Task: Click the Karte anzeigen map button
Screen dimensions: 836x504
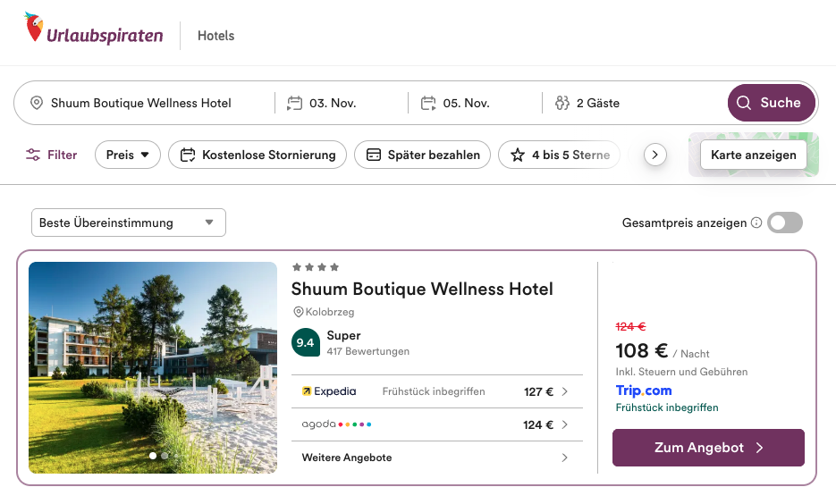Action: [x=754, y=155]
